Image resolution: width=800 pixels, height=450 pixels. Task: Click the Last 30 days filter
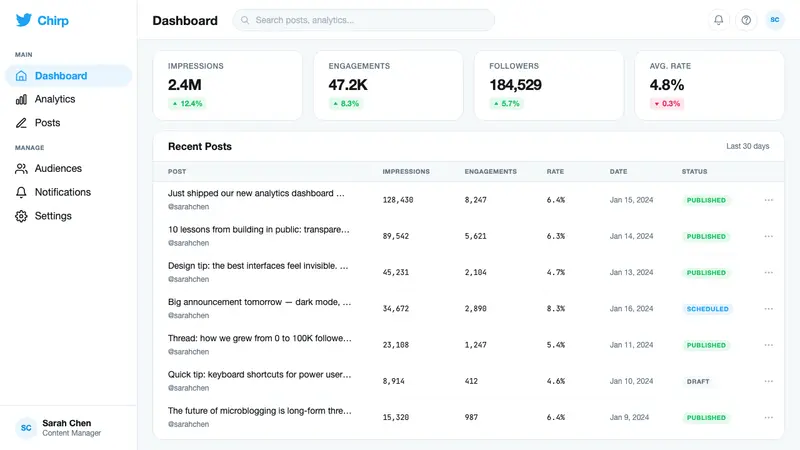[747, 146]
